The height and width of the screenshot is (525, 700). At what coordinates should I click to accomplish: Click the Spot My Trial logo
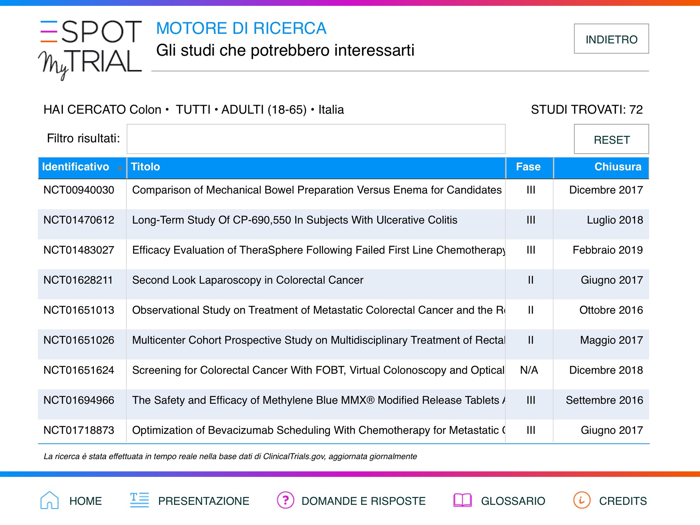point(91,50)
